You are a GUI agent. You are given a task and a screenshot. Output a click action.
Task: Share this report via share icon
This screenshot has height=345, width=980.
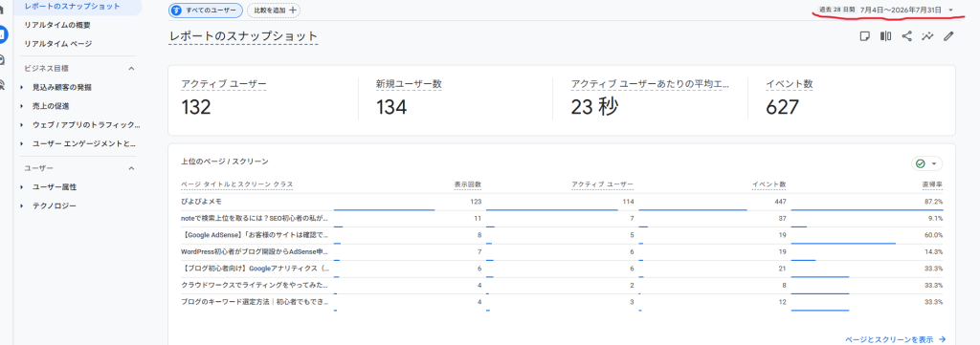pos(907,36)
